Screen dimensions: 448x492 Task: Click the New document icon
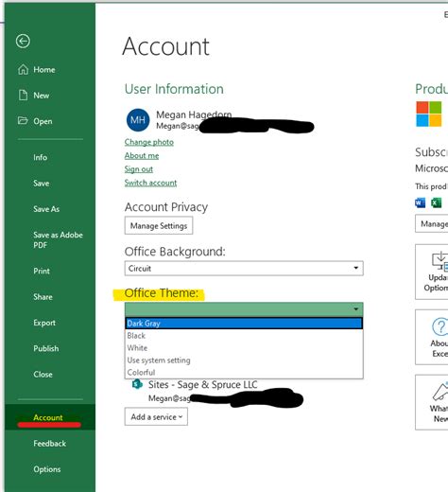(x=23, y=95)
